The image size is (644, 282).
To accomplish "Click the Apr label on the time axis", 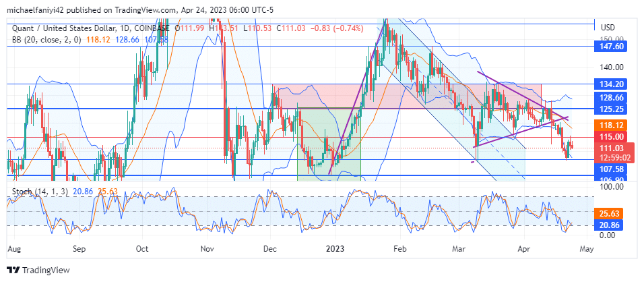I will pyautogui.click(x=524, y=249).
